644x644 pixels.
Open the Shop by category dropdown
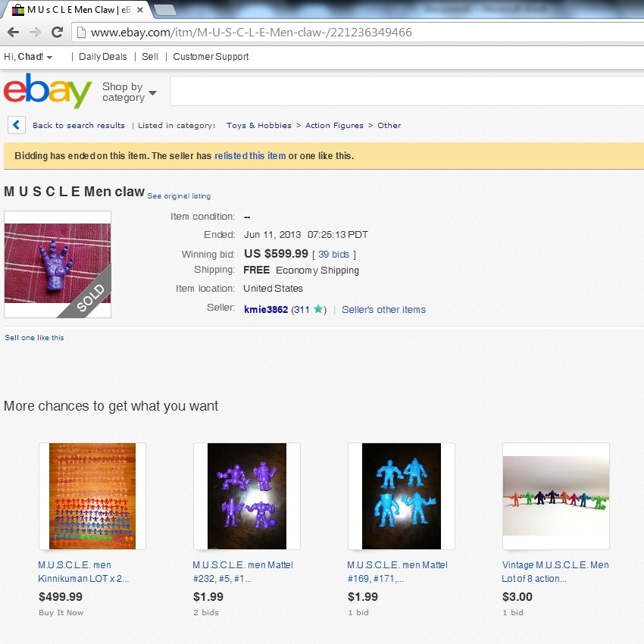[x=130, y=92]
